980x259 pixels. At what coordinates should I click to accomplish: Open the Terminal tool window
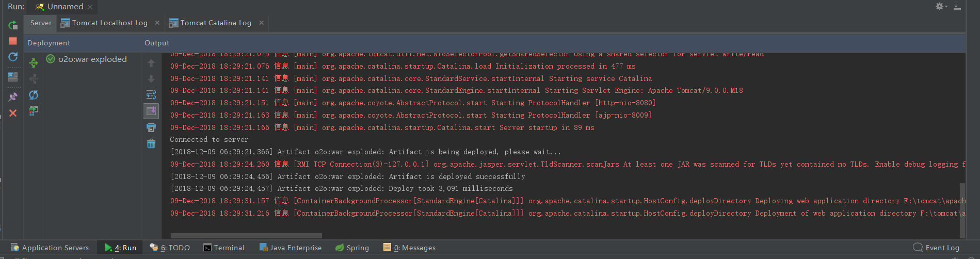click(x=224, y=248)
